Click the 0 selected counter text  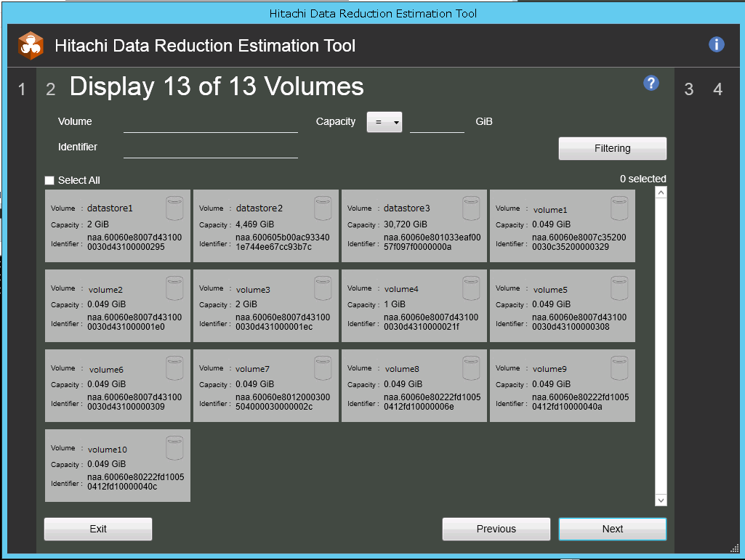click(x=643, y=179)
